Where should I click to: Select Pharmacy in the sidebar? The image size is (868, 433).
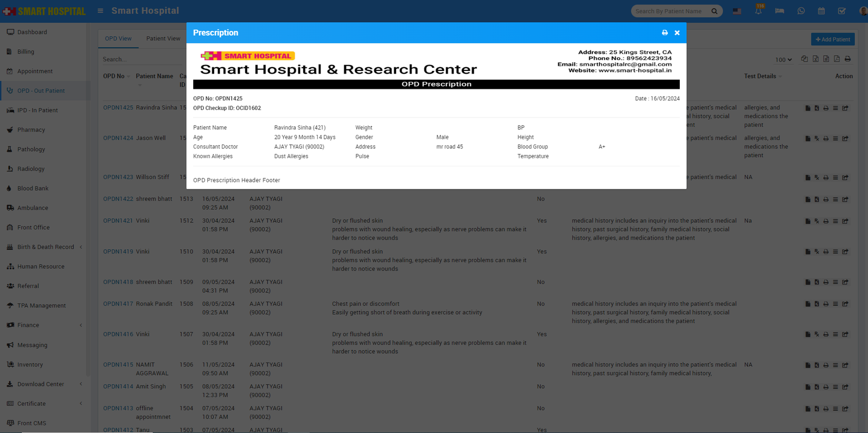[31, 130]
